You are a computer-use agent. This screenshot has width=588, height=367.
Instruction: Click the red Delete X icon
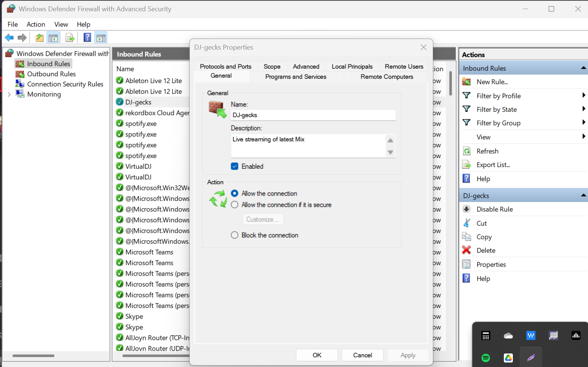(x=467, y=250)
